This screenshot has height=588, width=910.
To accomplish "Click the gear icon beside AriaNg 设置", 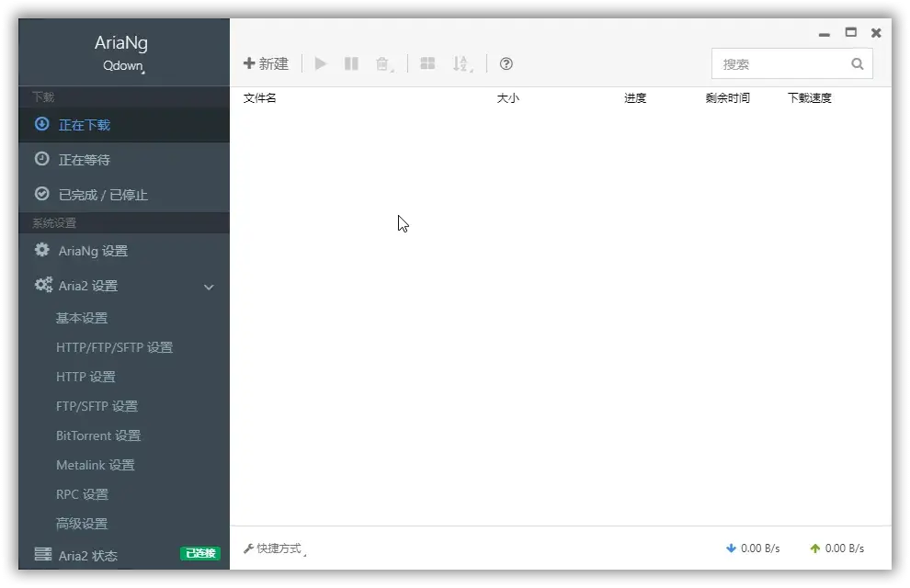I will click(x=41, y=249).
